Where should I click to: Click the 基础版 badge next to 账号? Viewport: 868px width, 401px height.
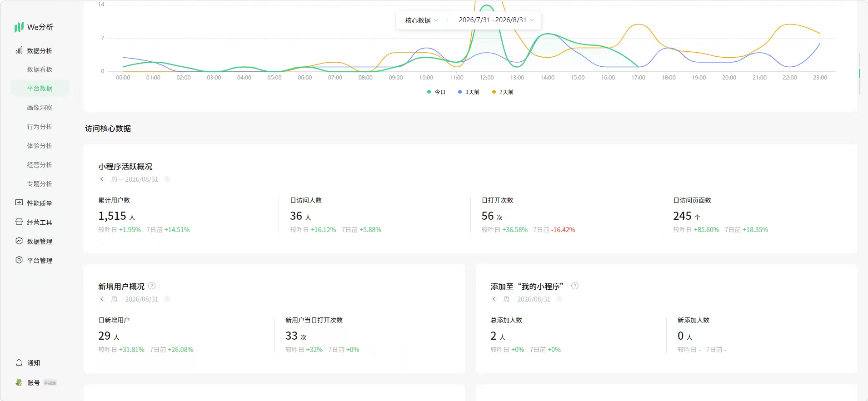[50, 383]
